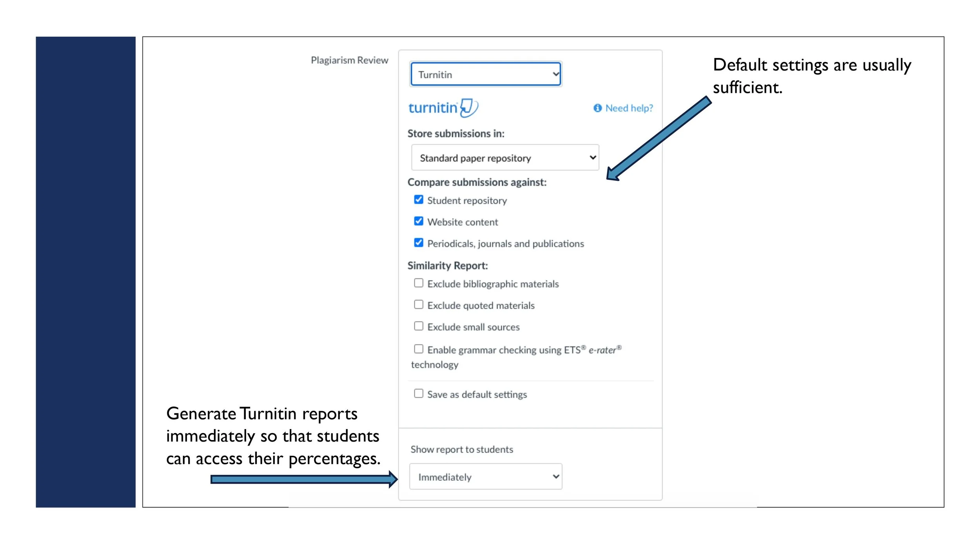
Task: Uncheck the Website content checkbox
Action: tap(419, 221)
